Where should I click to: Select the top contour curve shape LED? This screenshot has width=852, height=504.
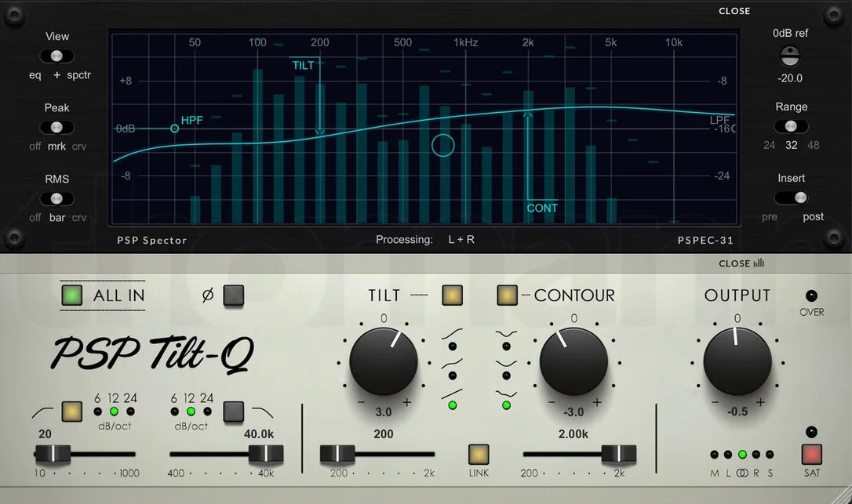pos(507,346)
